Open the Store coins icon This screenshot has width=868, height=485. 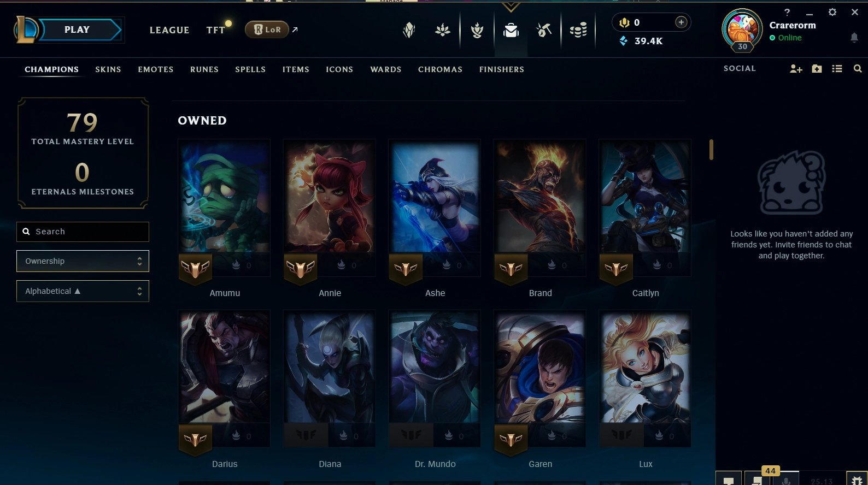coord(578,31)
